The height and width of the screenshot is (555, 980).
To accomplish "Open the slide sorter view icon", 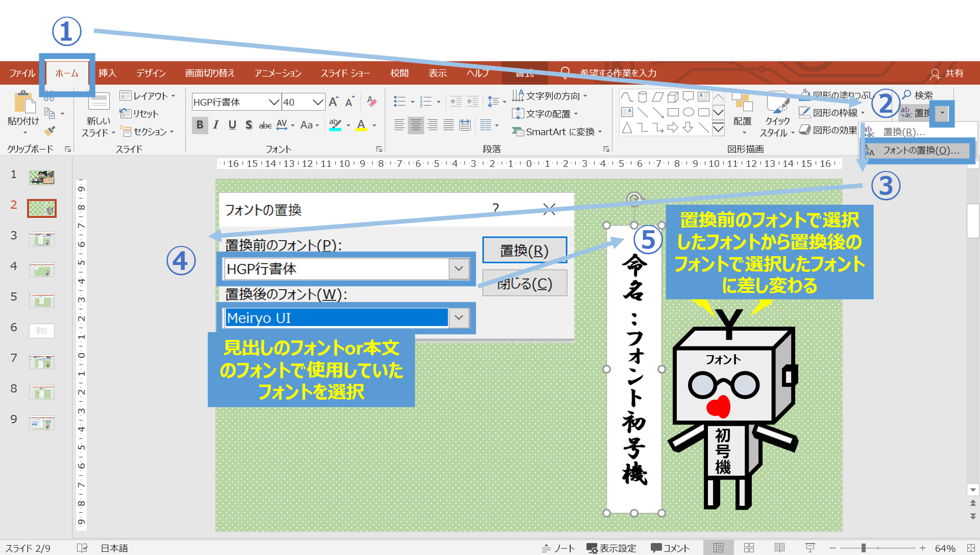I will (x=749, y=548).
